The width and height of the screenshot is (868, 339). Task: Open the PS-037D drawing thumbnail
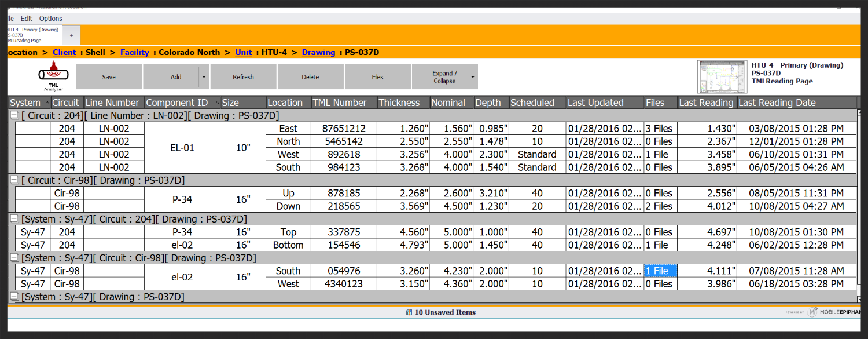[x=722, y=76]
